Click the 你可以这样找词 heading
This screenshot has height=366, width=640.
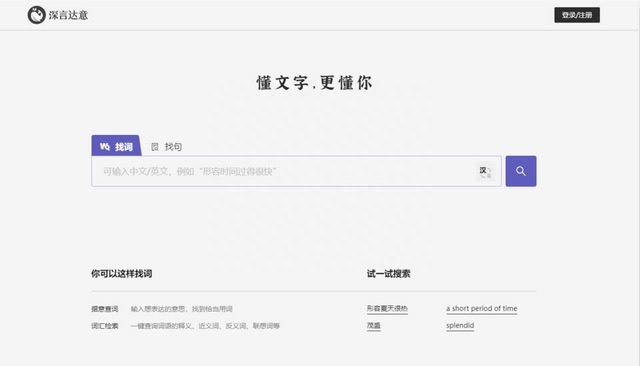122,274
